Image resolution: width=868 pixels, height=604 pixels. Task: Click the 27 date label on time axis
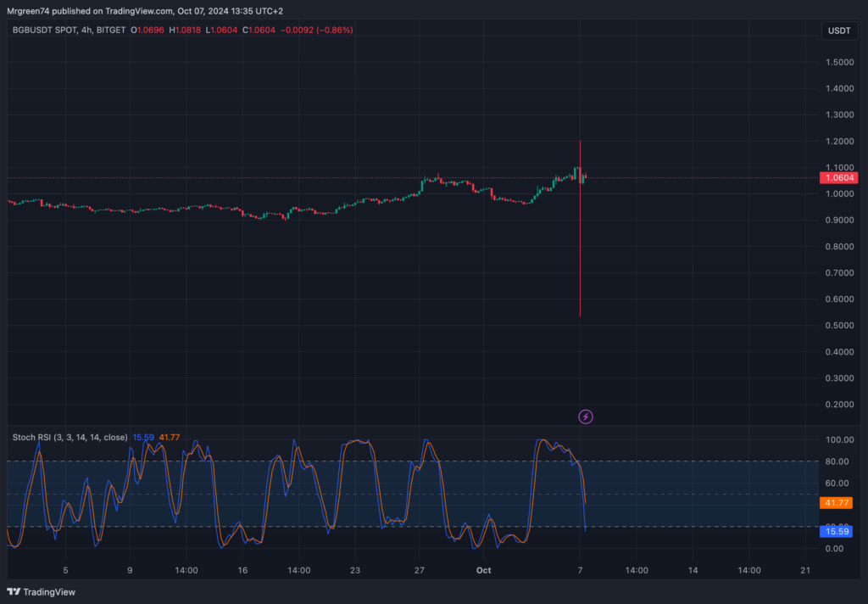pyautogui.click(x=419, y=571)
